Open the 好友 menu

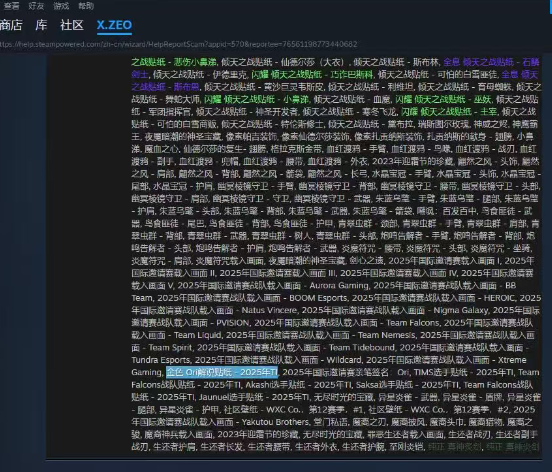point(36,6)
